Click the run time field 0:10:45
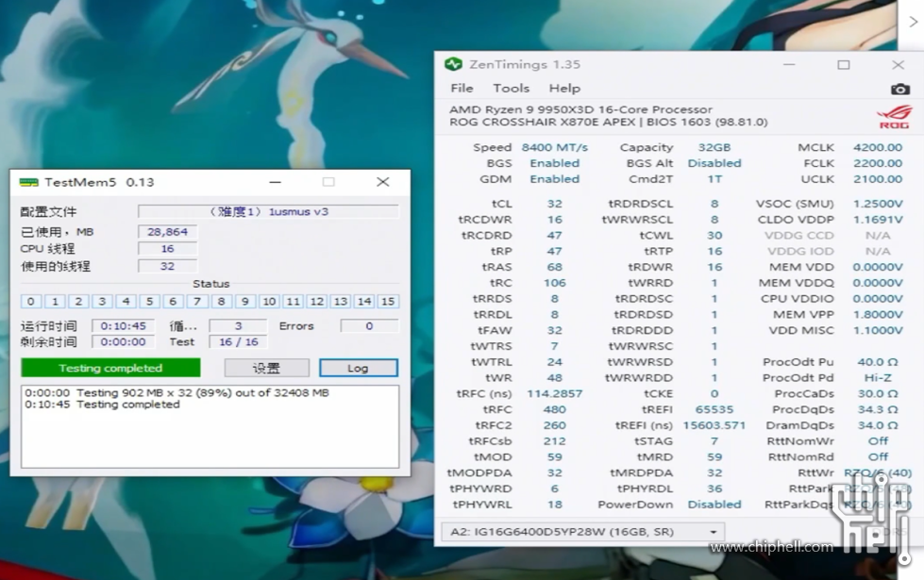 (123, 326)
